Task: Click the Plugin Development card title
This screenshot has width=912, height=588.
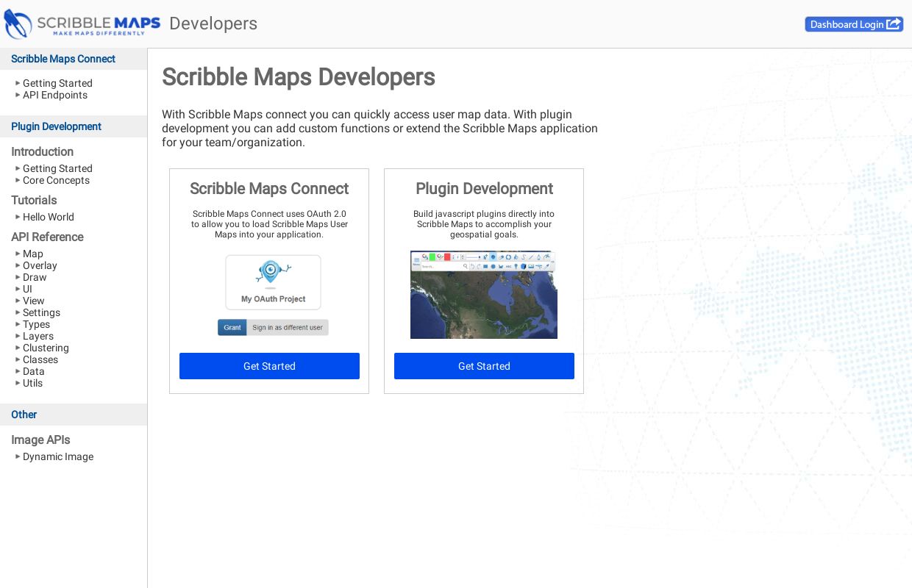Action: (484, 189)
